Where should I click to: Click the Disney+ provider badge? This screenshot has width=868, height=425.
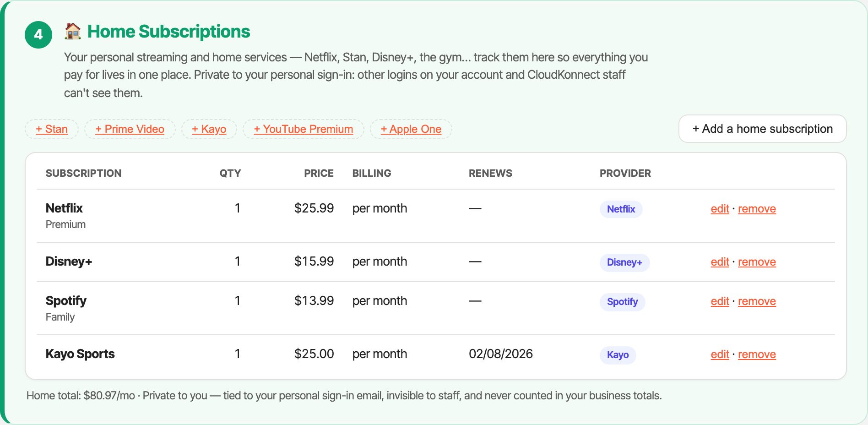point(624,262)
